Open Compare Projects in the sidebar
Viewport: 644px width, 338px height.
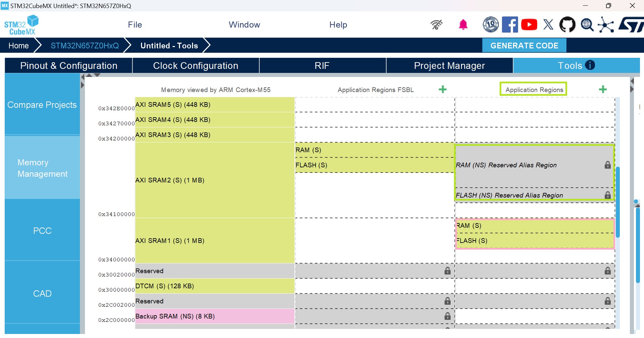pyautogui.click(x=42, y=105)
